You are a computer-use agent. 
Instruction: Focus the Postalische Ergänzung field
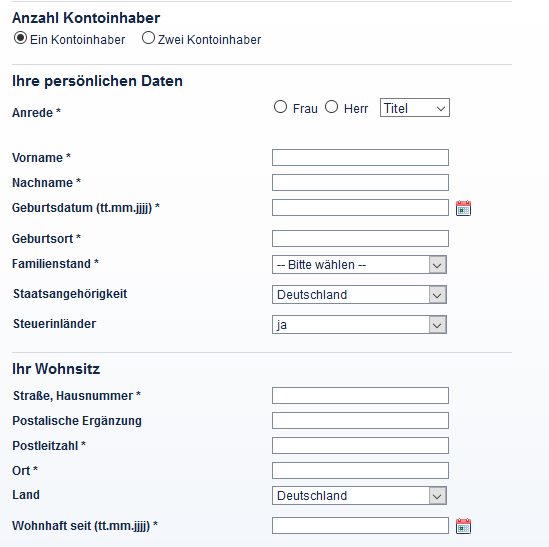pyautogui.click(x=360, y=421)
